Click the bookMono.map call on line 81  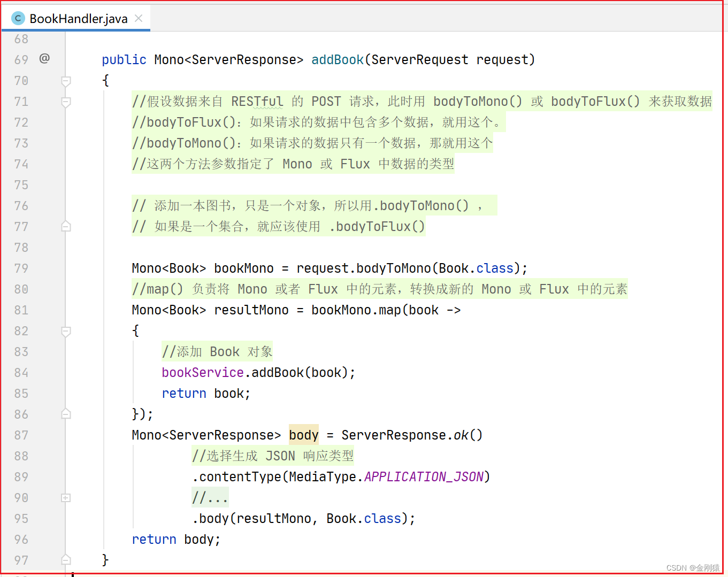click(356, 310)
